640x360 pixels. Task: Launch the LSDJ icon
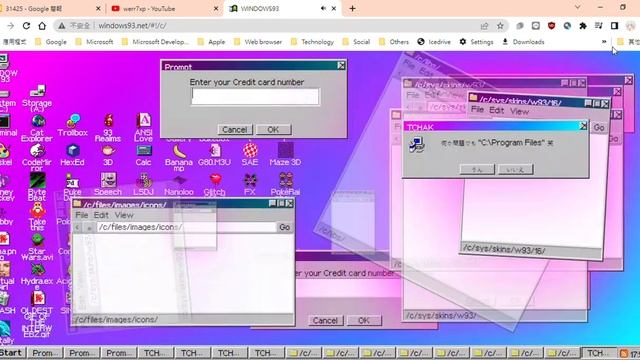point(144,184)
